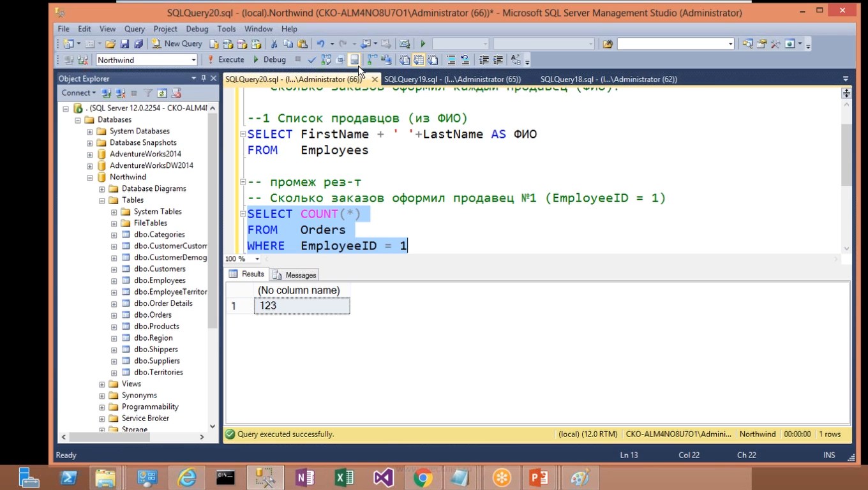This screenshot has height=490, width=868.
Task: Click the Execute query button
Action: click(x=226, y=59)
